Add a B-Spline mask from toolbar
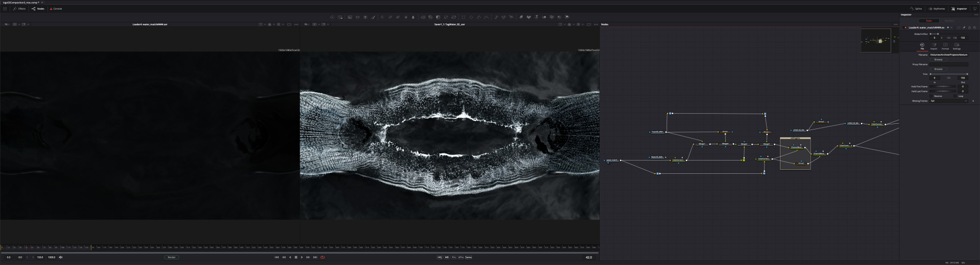The height and width of the screenshot is (265, 980). pyautogui.click(x=486, y=17)
